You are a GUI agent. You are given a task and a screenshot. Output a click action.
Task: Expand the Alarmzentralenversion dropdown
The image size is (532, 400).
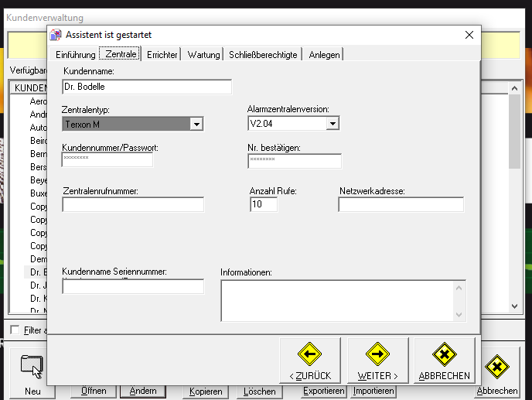coord(332,124)
